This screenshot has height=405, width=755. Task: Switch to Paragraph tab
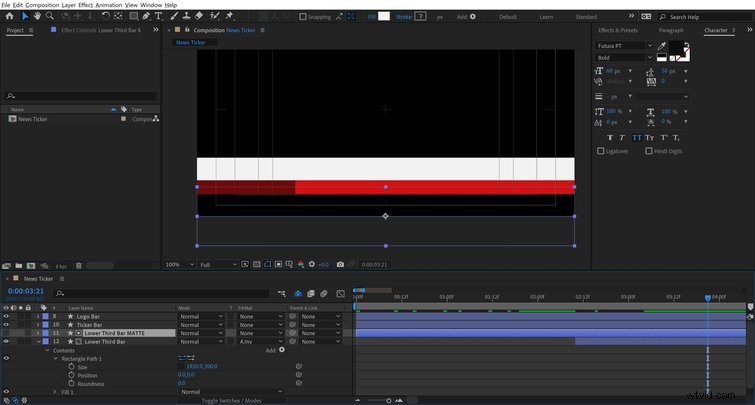click(671, 30)
